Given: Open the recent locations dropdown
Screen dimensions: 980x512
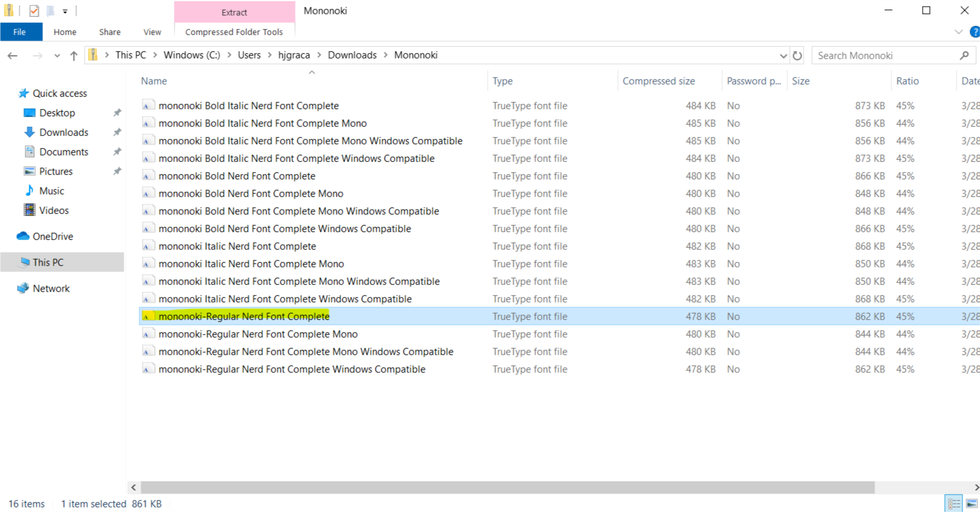Looking at the screenshot, I should tap(57, 56).
